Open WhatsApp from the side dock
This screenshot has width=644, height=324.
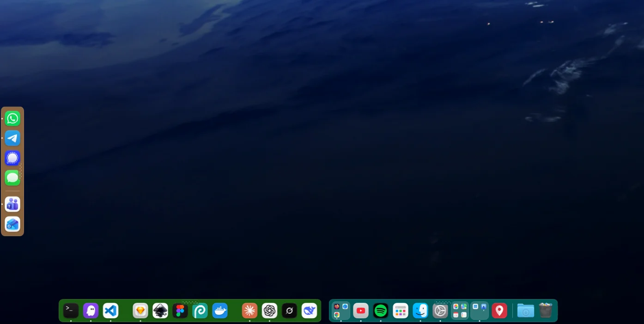[x=12, y=118]
